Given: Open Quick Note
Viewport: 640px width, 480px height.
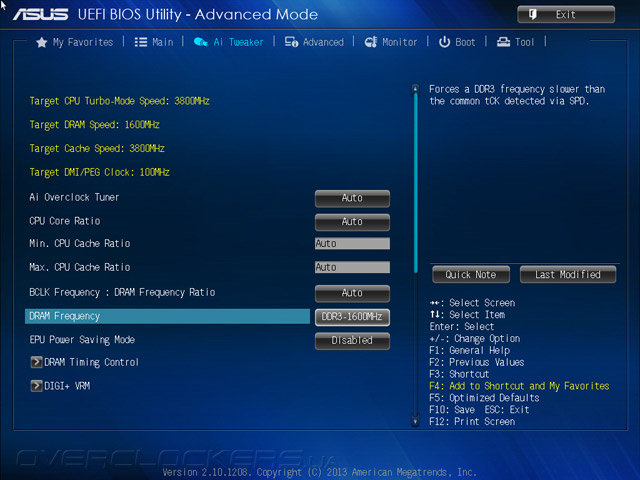Looking at the screenshot, I should pyautogui.click(x=471, y=274).
